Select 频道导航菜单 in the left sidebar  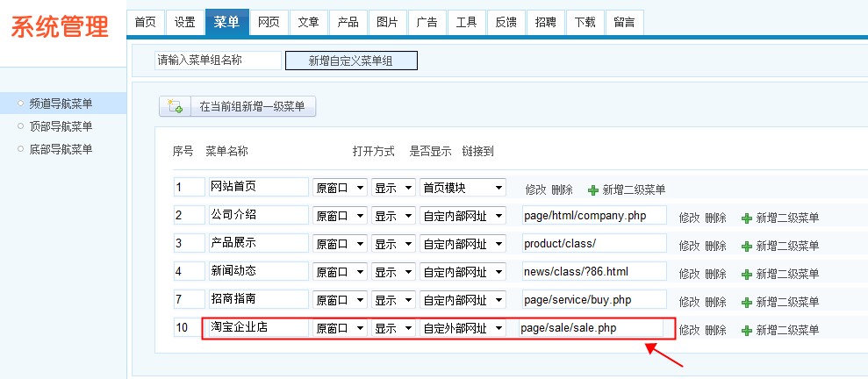(x=61, y=104)
